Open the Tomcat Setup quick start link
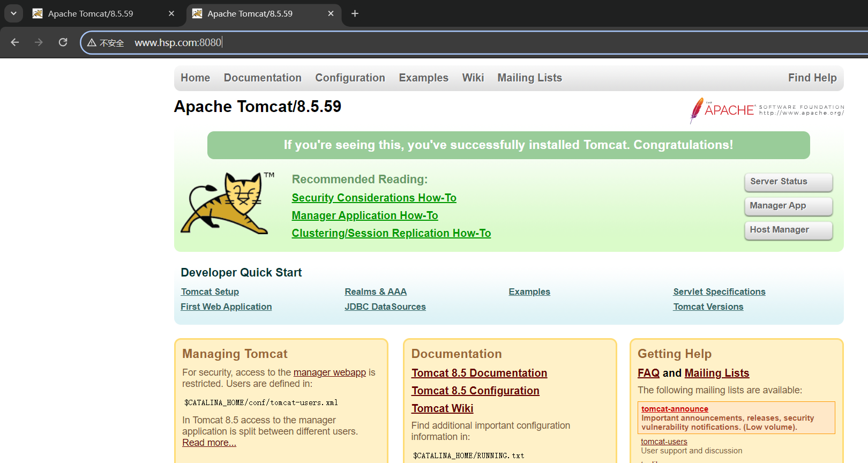 (210, 292)
